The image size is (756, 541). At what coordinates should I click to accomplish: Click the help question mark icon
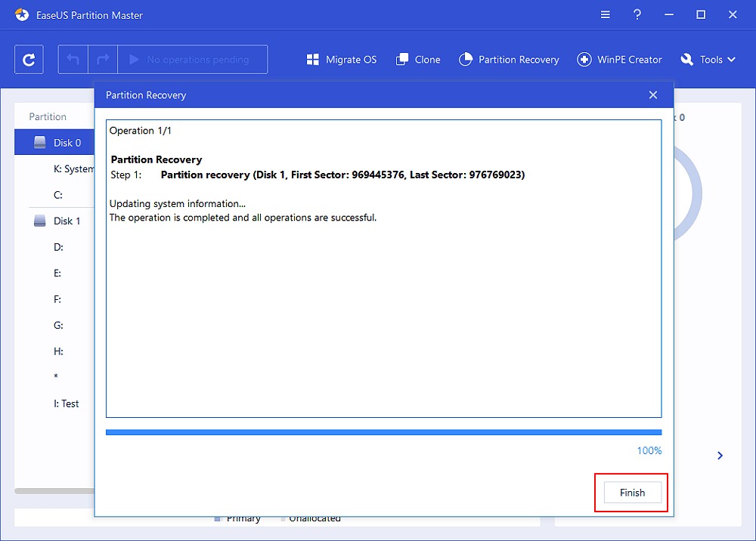[637, 15]
